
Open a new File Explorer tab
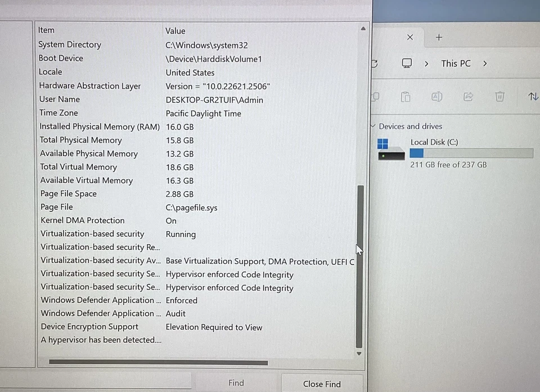point(439,37)
